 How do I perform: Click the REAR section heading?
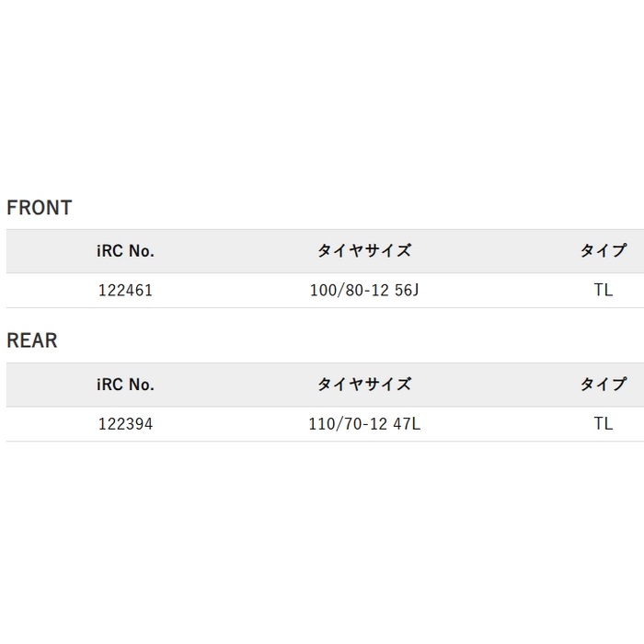point(32,341)
